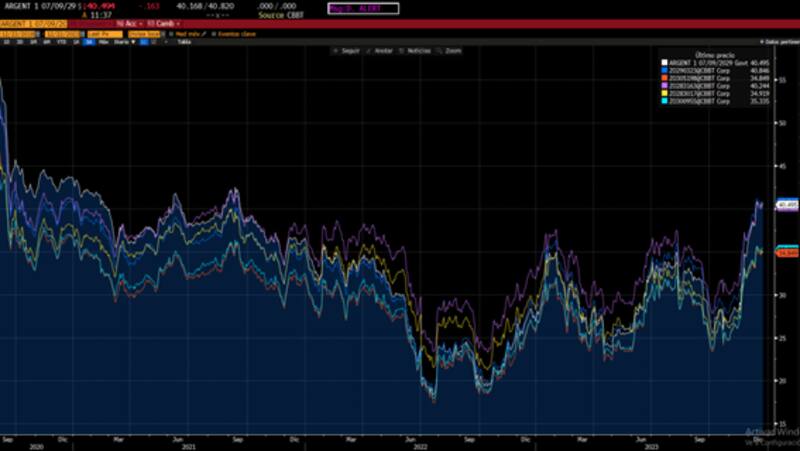Toggle the Eventos clave checkbox
This screenshot has width=800, height=451.
213,33
